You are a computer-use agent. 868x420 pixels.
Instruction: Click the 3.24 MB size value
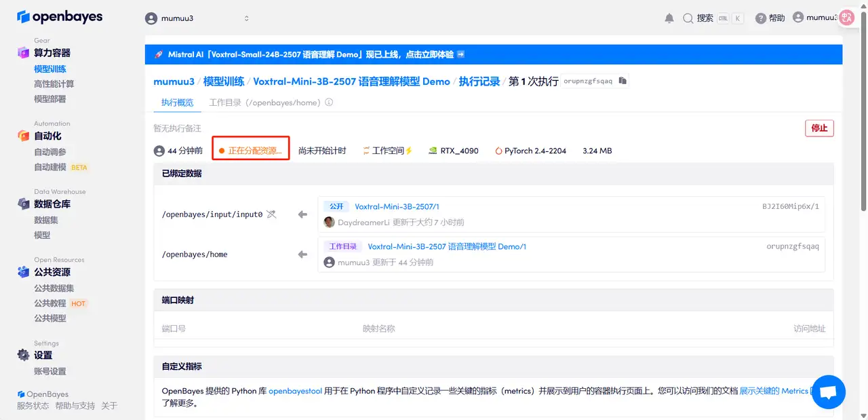tap(597, 151)
